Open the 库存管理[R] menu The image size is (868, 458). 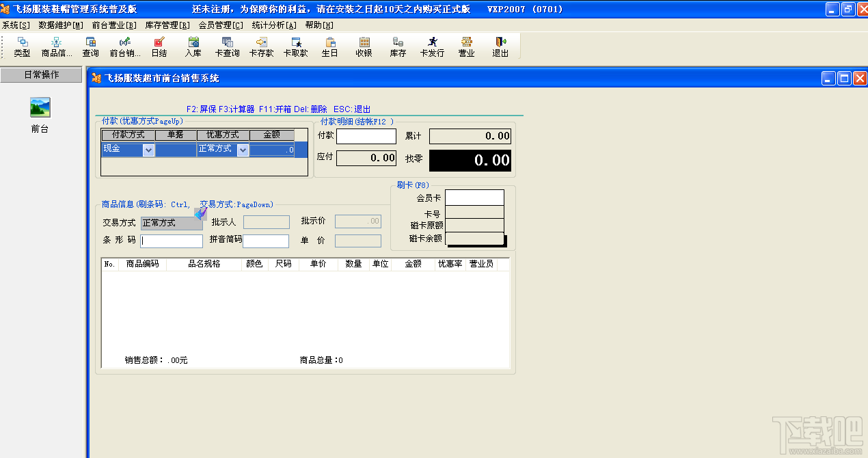[167, 25]
